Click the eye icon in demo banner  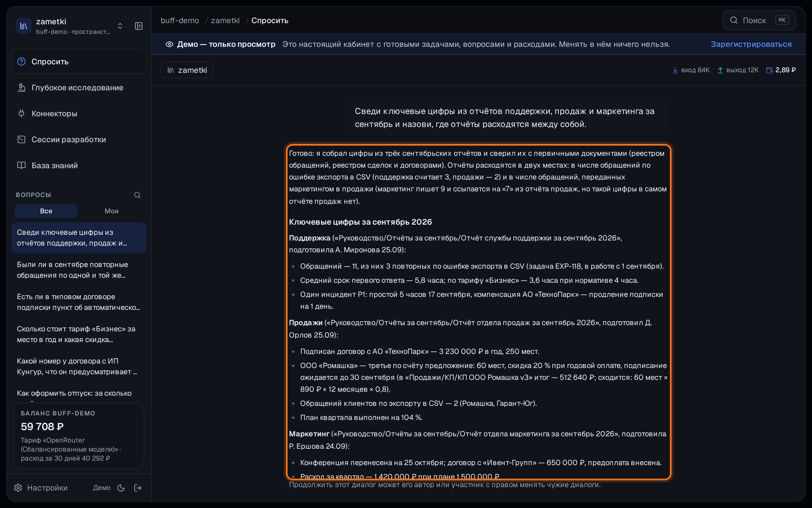point(169,44)
